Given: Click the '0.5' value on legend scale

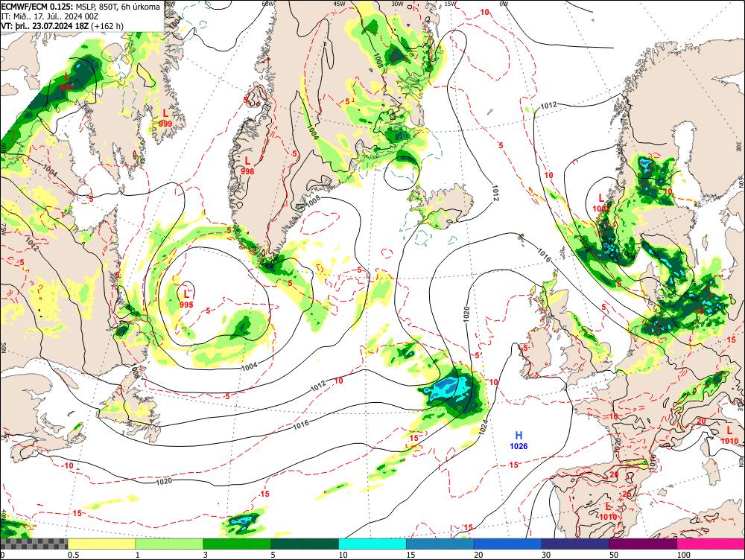Looking at the screenshot, I should pyautogui.click(x=73, y=555).
